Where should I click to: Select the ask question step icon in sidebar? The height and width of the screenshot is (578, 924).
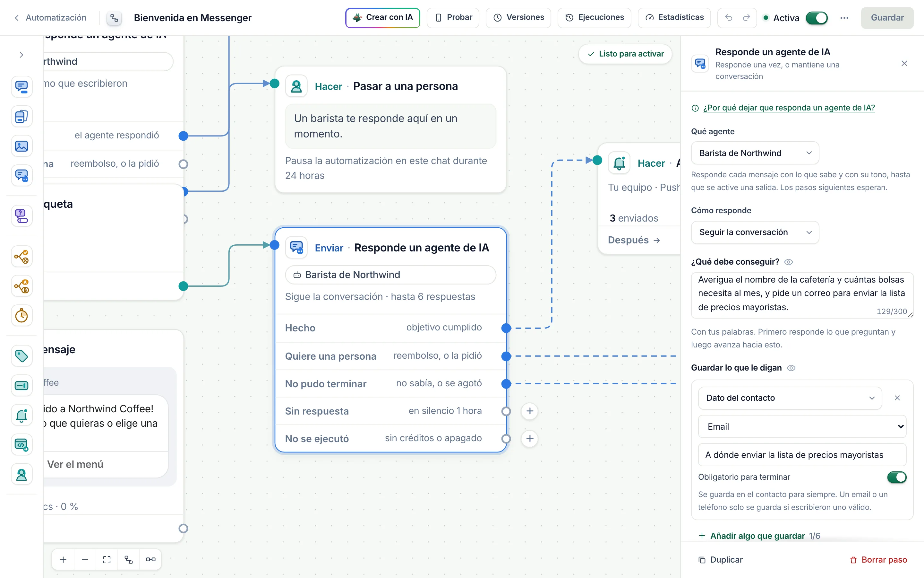click(x=21, y=216)
